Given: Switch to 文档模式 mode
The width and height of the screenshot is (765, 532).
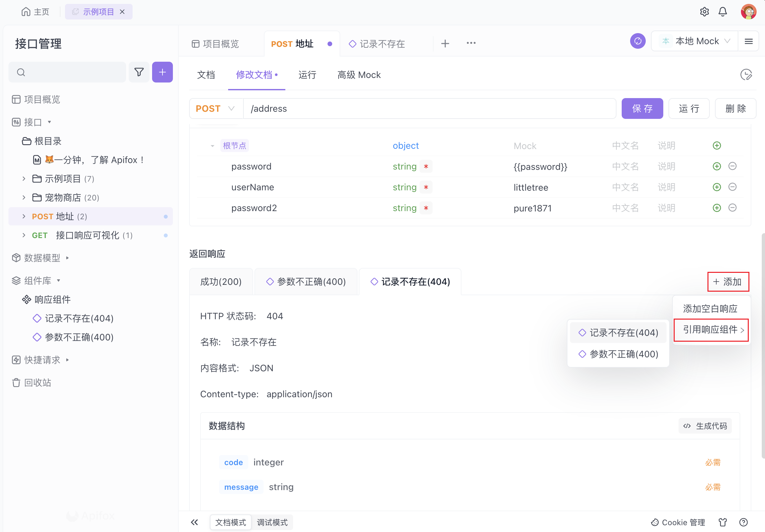Looking at the screenshot, I should point(230,522).
